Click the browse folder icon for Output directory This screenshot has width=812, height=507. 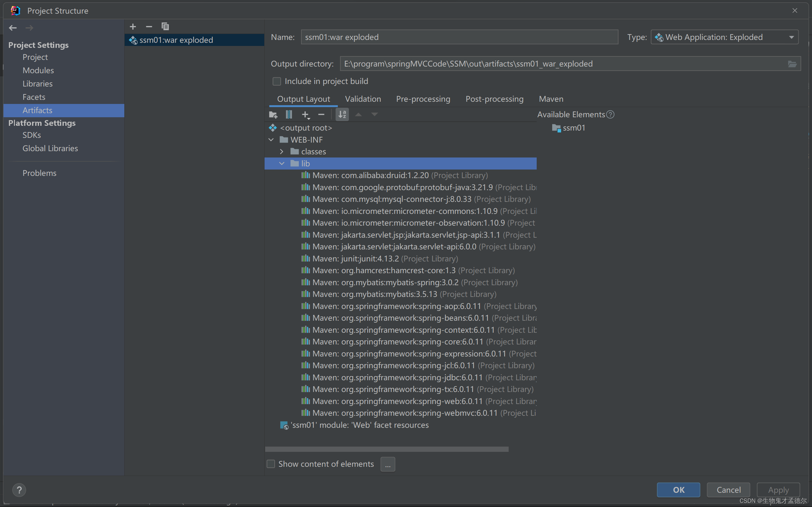click(792, 64)
